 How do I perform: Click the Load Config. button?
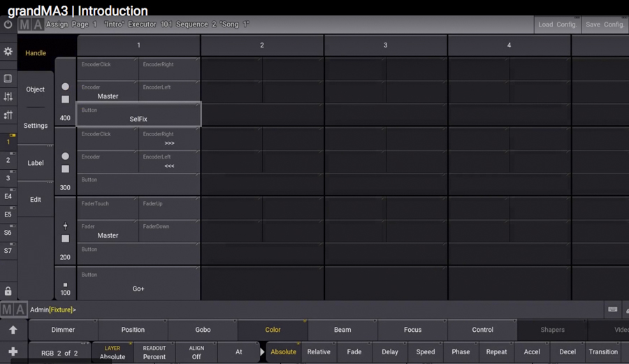coord(557,24)
